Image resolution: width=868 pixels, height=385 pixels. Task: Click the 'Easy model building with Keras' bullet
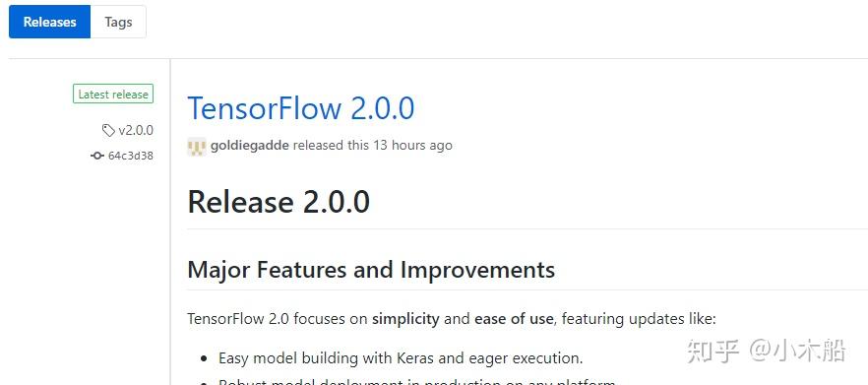401,357
